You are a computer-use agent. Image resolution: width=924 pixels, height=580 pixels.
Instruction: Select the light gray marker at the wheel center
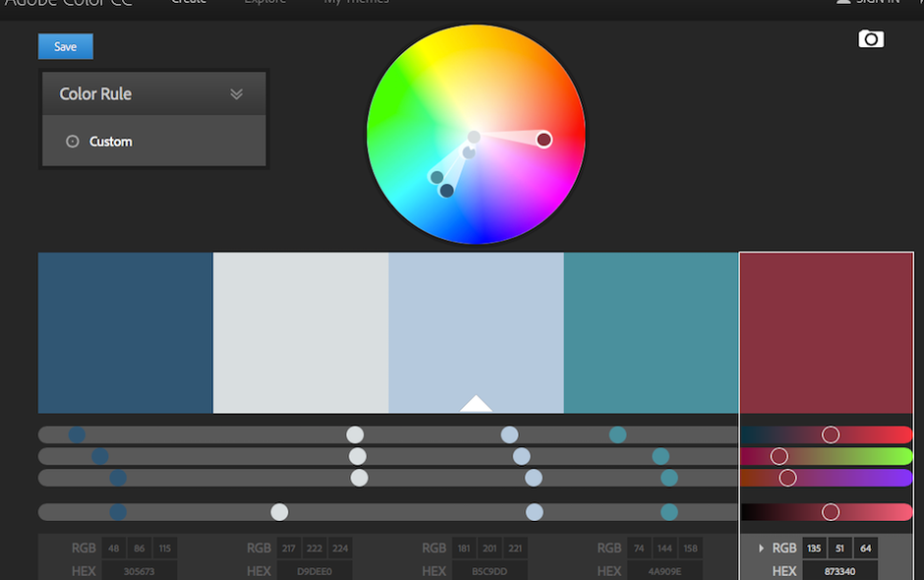[x=474, y=137]
